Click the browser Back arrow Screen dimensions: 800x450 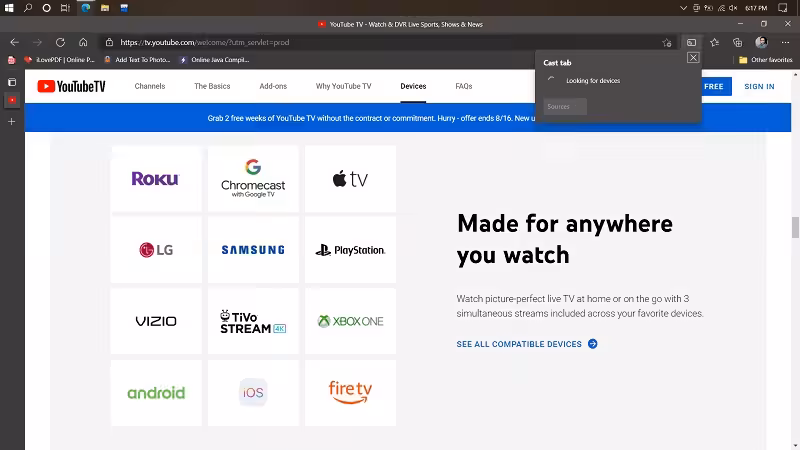click(x=14, y=42)
